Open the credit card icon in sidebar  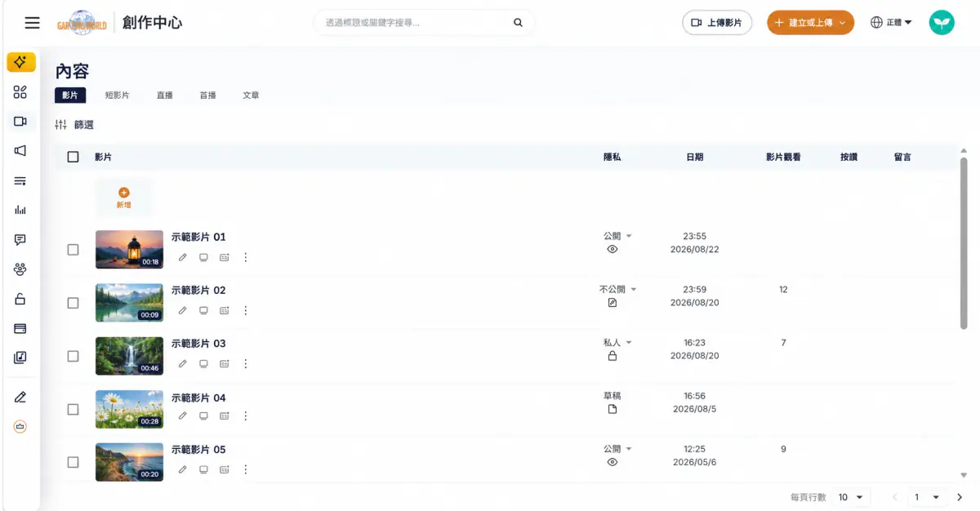20,328
